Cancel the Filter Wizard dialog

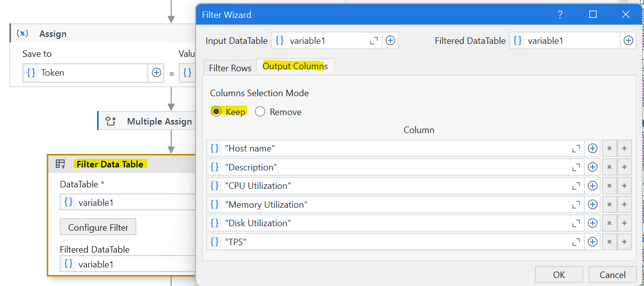pos(612,275)
